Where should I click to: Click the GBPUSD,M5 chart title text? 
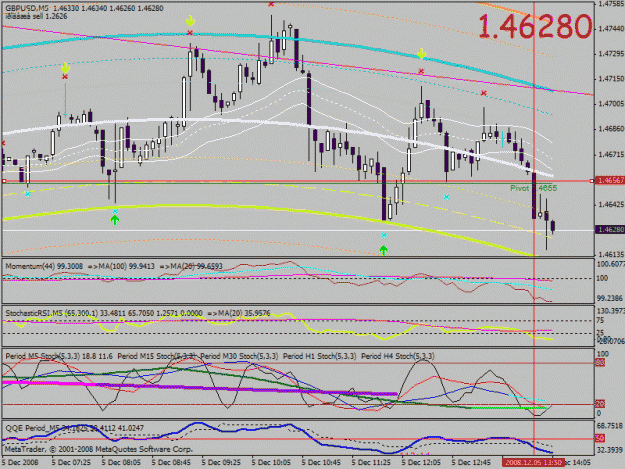28,8
